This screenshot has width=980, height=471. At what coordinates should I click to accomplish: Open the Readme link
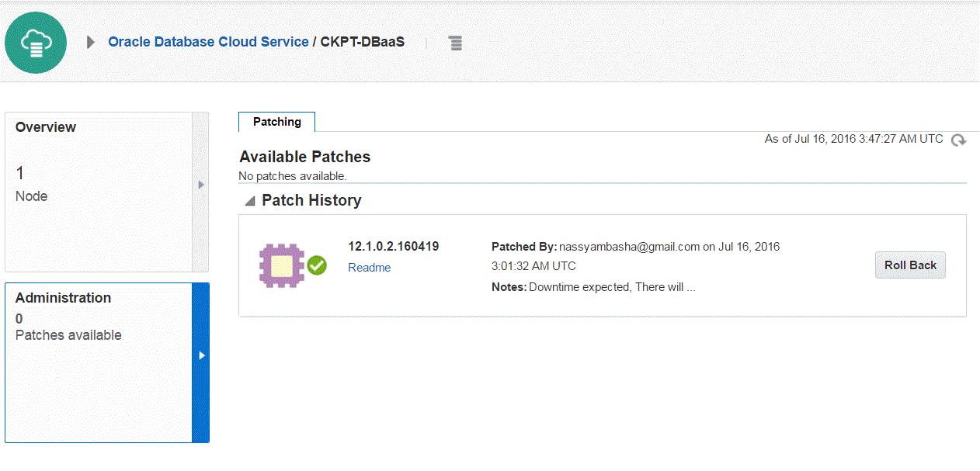369,268
